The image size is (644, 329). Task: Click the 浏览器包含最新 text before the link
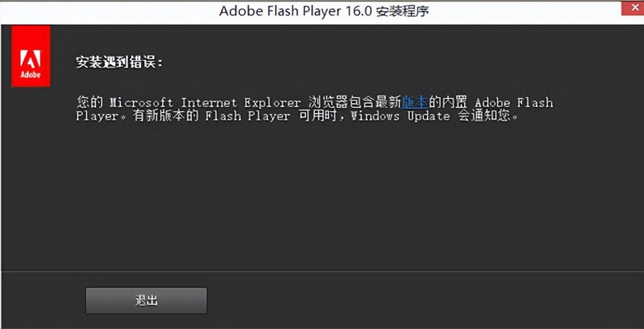[354, 102]
